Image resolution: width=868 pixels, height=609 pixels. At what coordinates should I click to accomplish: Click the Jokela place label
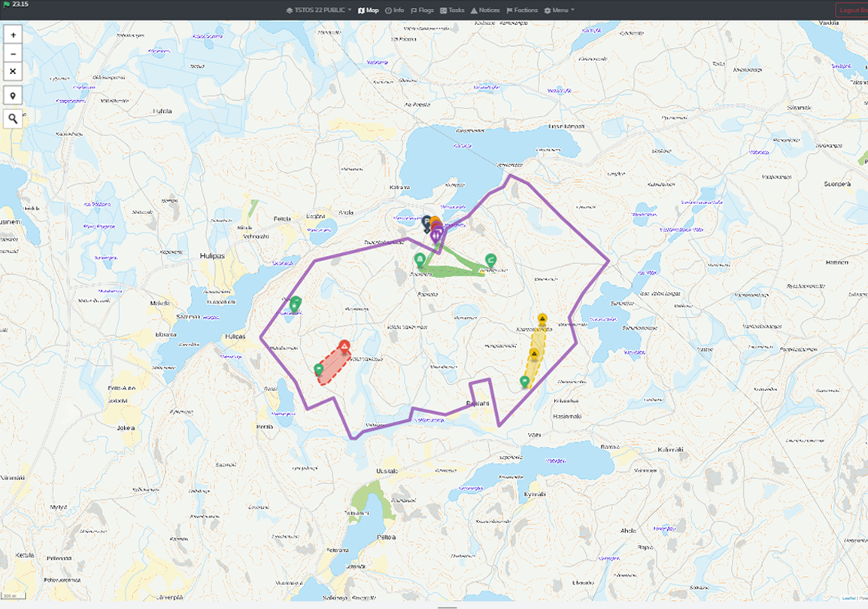tap(126, 428)
